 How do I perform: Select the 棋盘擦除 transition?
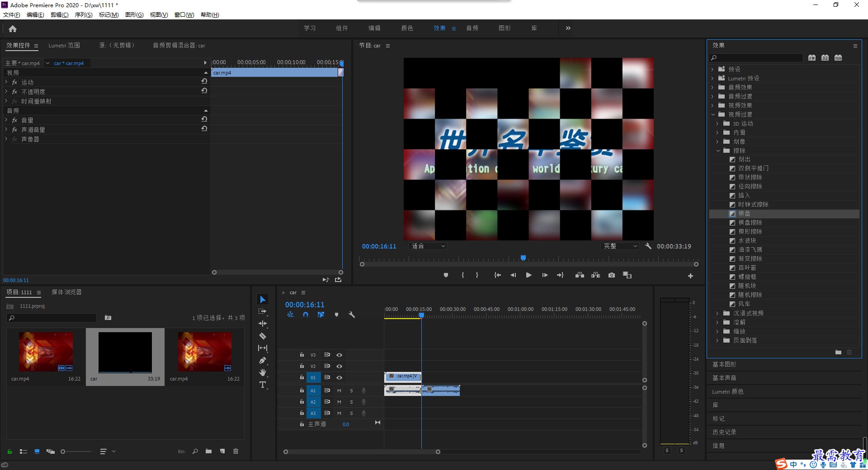(750, 222)
